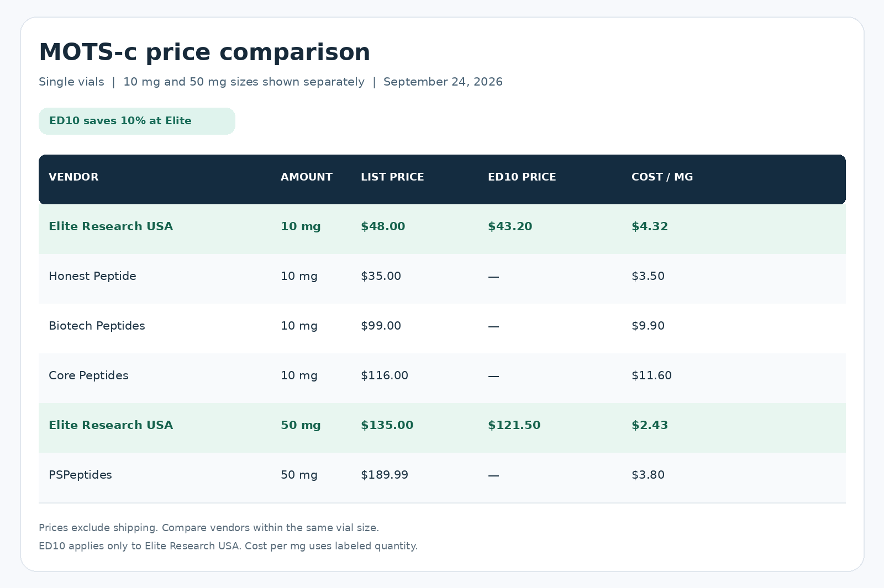Click the $116.00 list price cell
The height and width of the screenshot is (588, 884).
point(385,375)
